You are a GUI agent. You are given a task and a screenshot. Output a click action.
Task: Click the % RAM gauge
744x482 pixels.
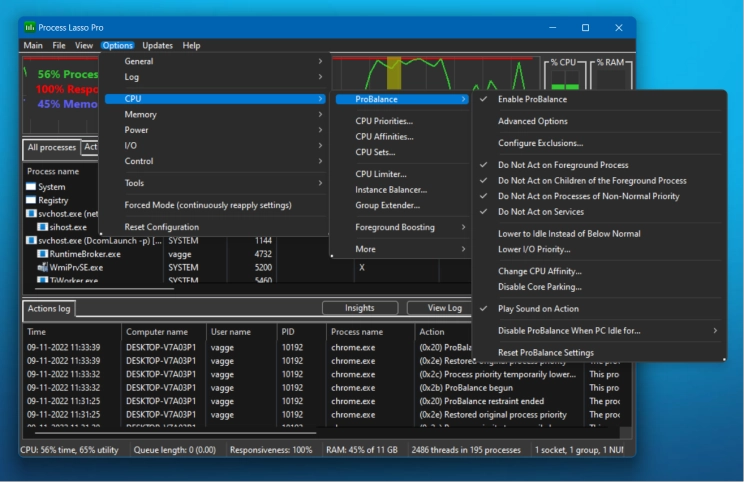tap(612, 74)
